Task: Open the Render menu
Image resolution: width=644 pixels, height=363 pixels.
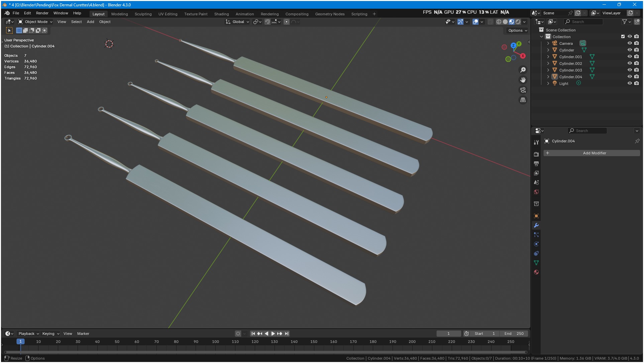Action: coord(42,13)
